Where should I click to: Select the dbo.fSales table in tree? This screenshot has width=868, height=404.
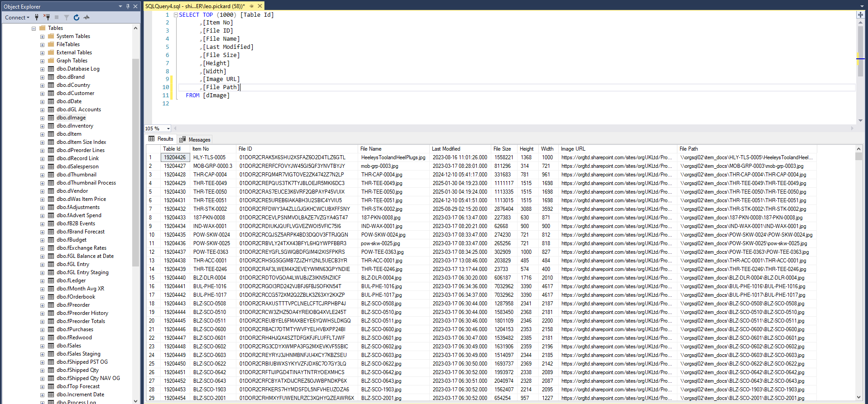tap(68, 346)
